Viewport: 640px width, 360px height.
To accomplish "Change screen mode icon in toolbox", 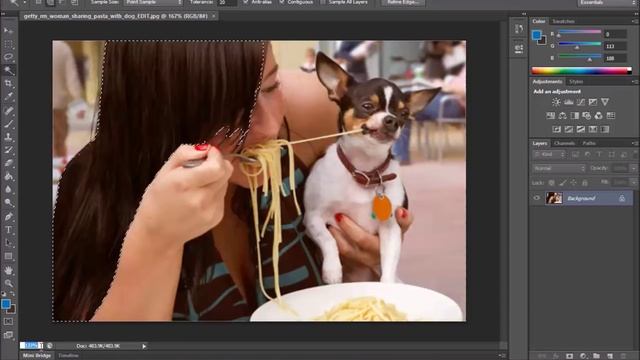I will (8, 335).
